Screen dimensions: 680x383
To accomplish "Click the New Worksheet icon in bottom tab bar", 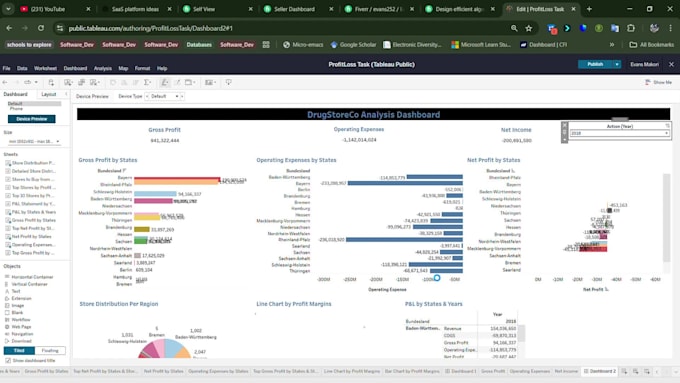I will point(624,371).
